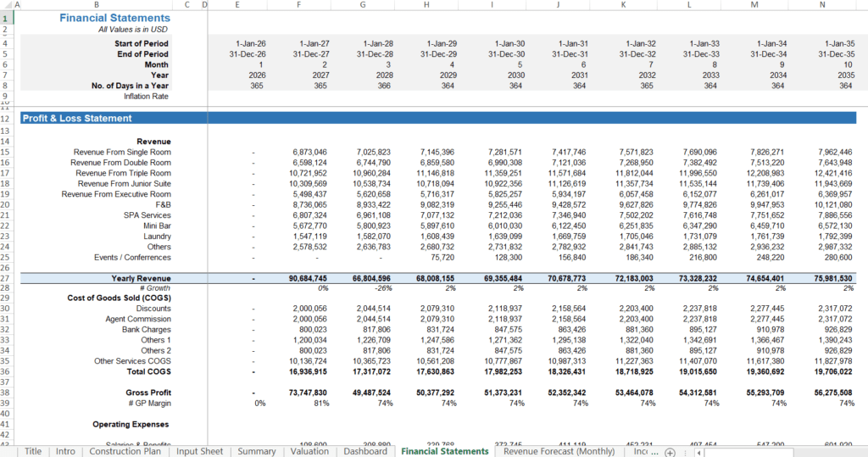Select the Revenue heading cell
The image size is (868, 457).
point(154,142)
